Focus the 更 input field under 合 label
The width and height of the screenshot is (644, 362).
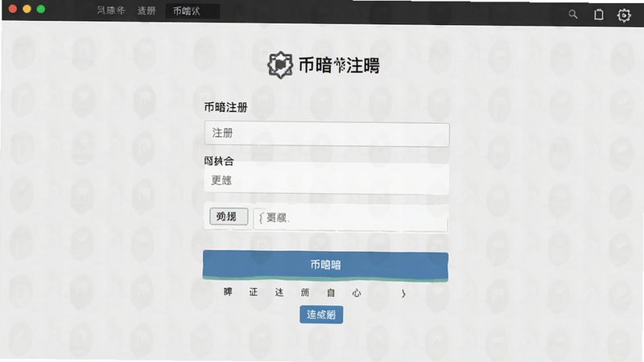click(x=327, y=179)
